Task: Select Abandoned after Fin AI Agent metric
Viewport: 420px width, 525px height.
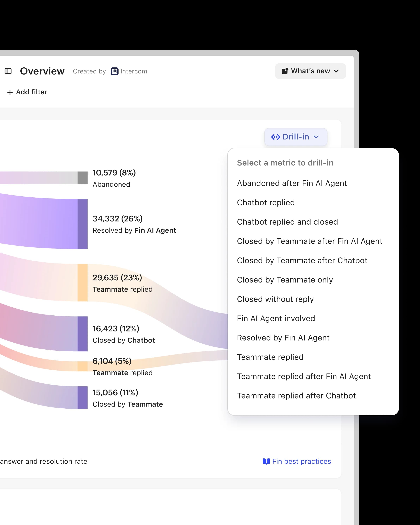Action: pos(292,183)
